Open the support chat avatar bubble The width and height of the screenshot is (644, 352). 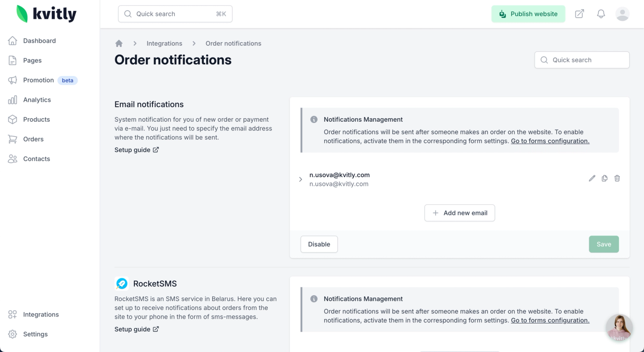tap(619, 328)
